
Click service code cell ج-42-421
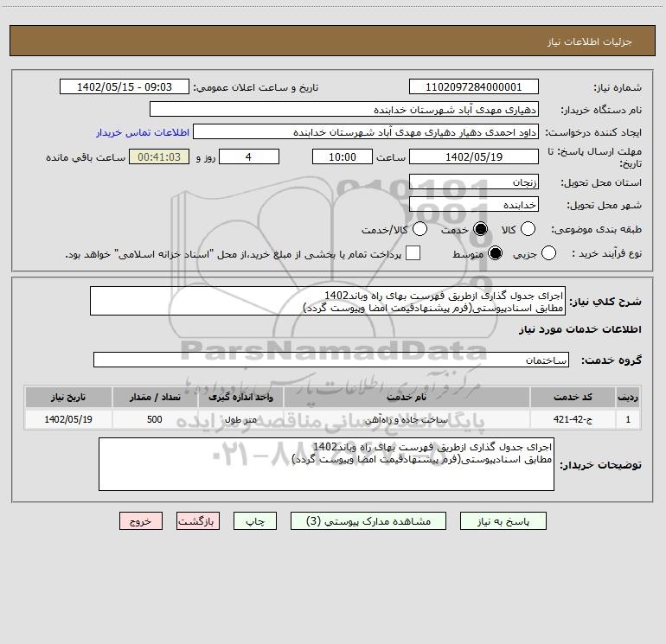click(x=573, y=419)
